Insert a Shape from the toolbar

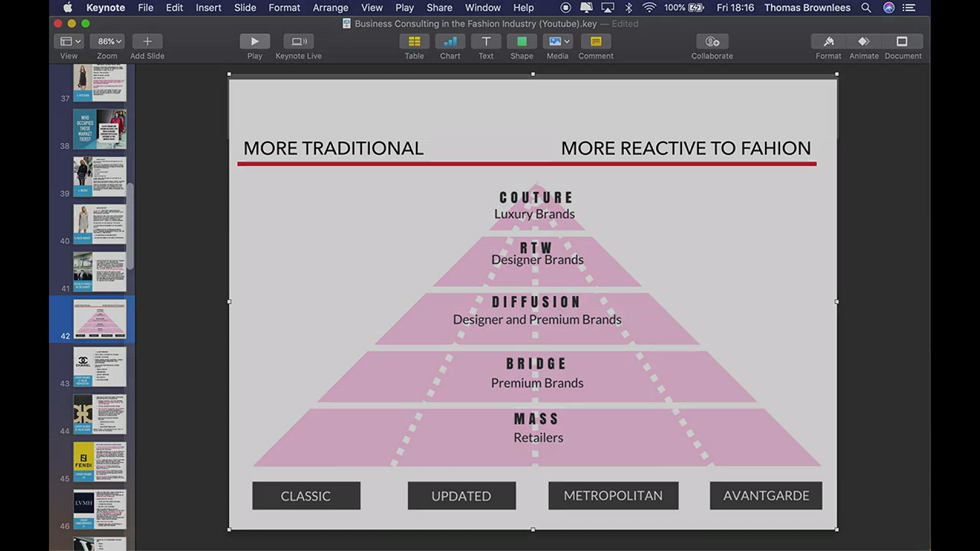(522, 41)
